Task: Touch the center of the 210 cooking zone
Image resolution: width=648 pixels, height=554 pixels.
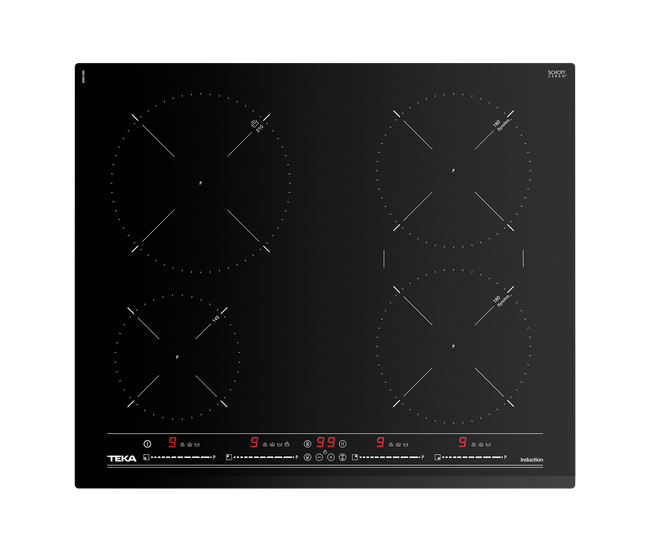Action: tap(200, 182)
